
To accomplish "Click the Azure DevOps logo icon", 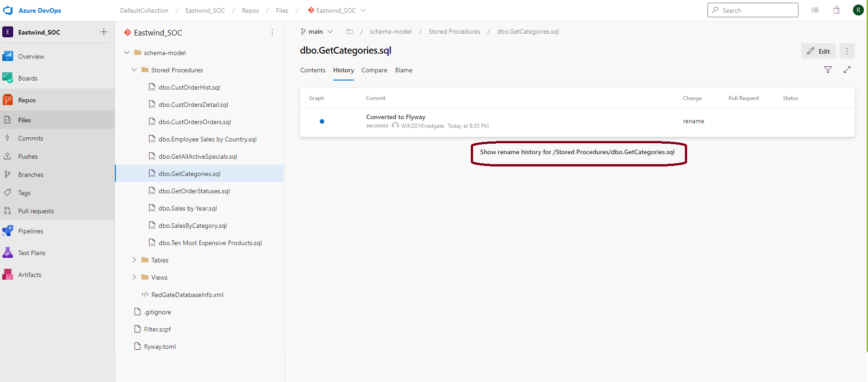I will [8, 10].
